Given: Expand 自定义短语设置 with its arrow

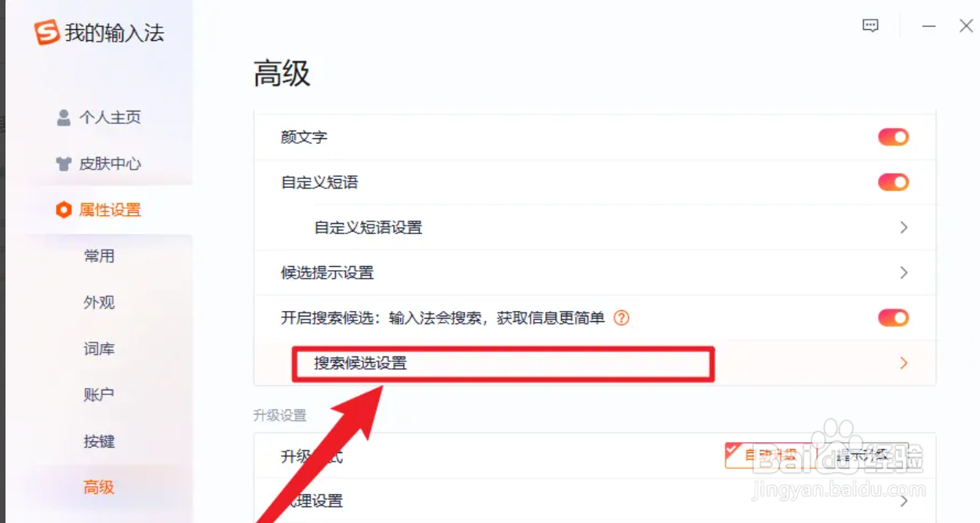Looking at the screenshot, I should click(904, 228).
